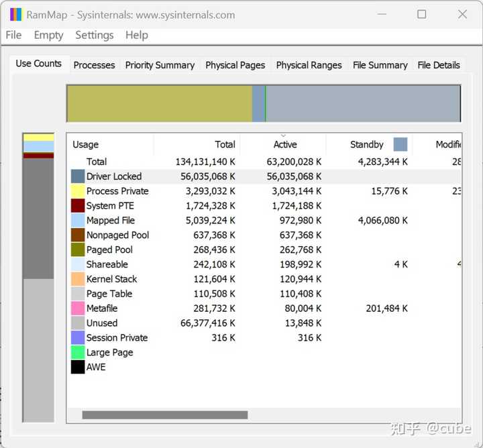Click the Mapped File light blue swatch
This screenshot has width=483, height=448.
78,221
